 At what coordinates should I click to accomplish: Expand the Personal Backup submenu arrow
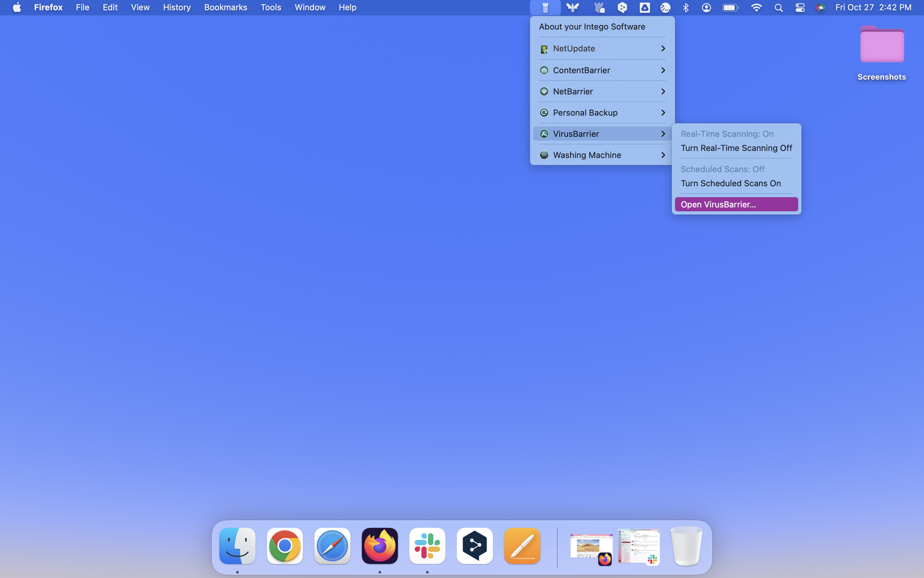coord(663,113)
